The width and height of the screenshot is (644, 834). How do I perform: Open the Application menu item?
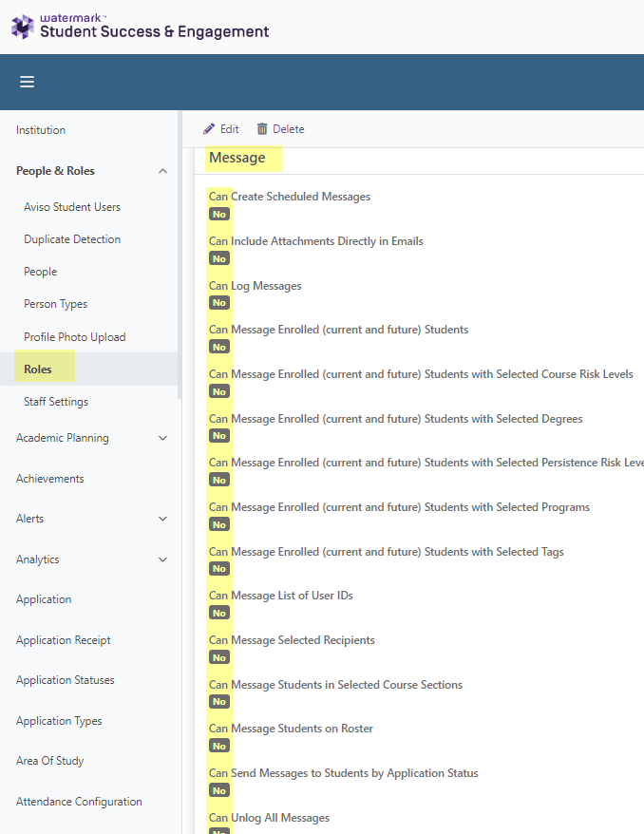[x=44, y=599]
